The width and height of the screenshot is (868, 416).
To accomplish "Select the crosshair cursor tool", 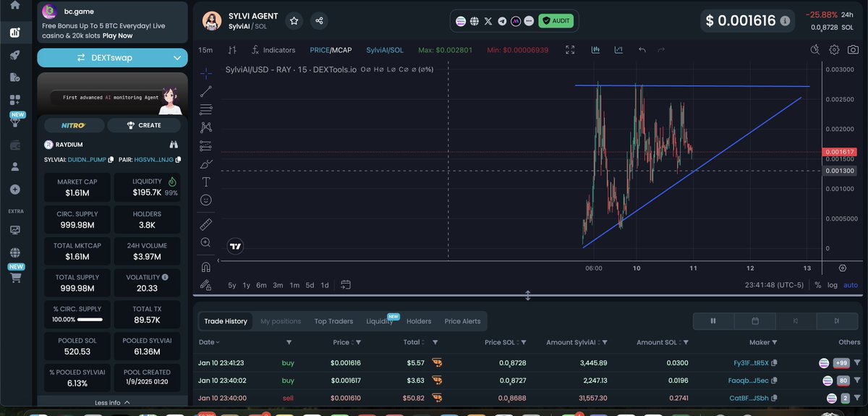I will click(206, 73).
